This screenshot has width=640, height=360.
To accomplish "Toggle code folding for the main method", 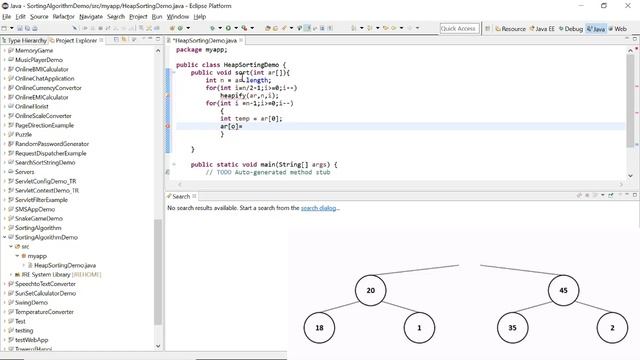I will tap(174, 164).
